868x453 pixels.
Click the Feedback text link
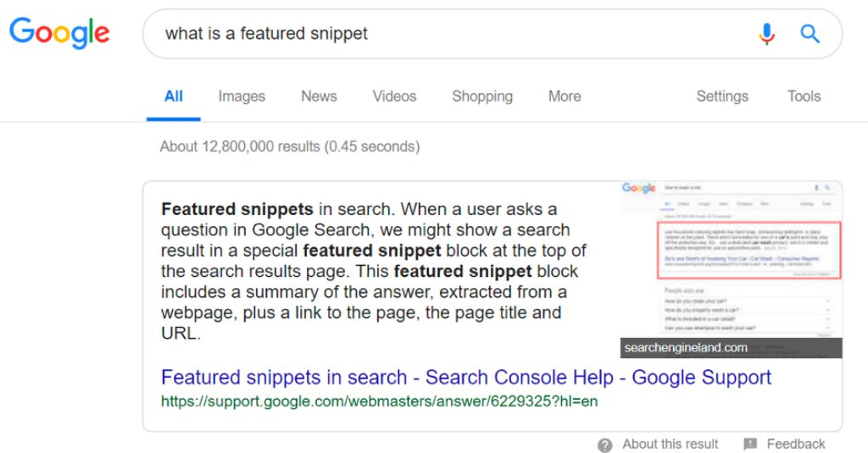click(795, 445)
